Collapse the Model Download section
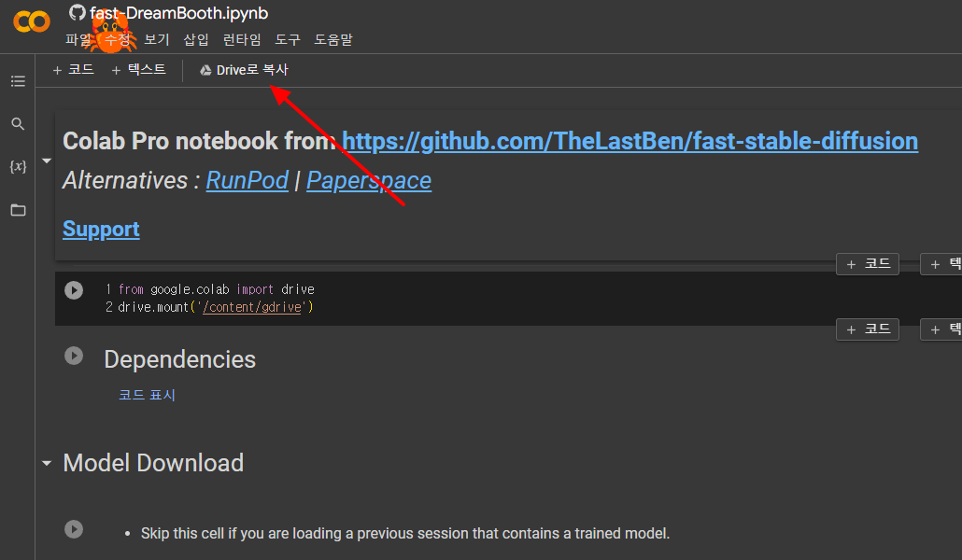This screenshot has height=560, width=962. (47, 463)
